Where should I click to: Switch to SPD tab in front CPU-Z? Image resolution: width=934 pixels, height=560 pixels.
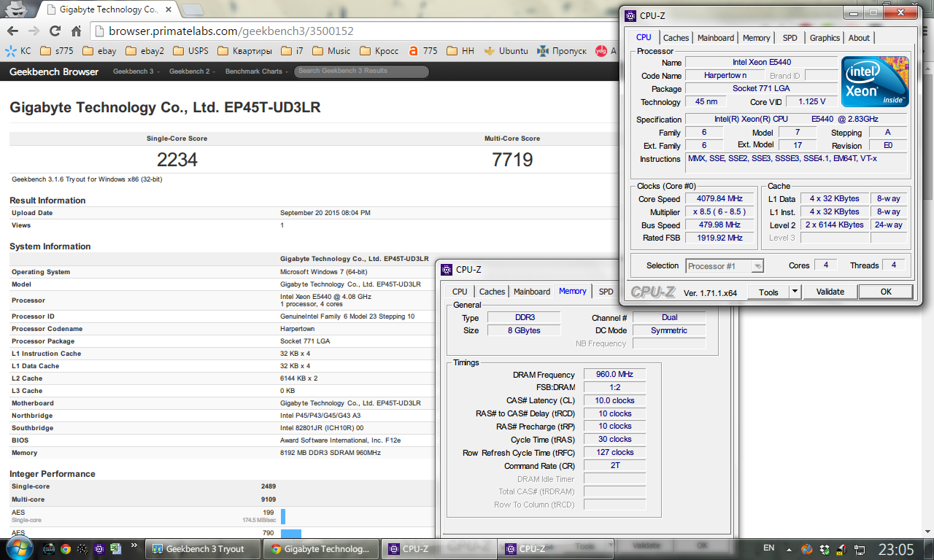coord(790,38)
